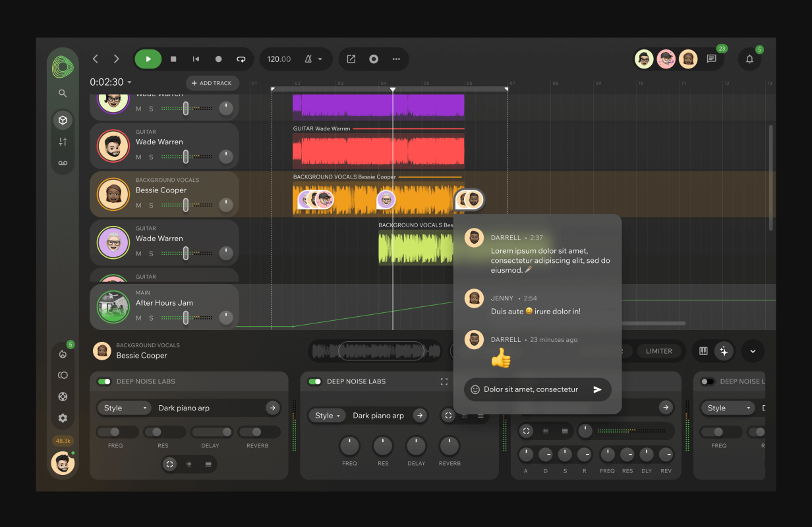Viewport: 812px width, 527px height.
Task: Open the mixer sliders icon in sidebar
Action: 63,142
